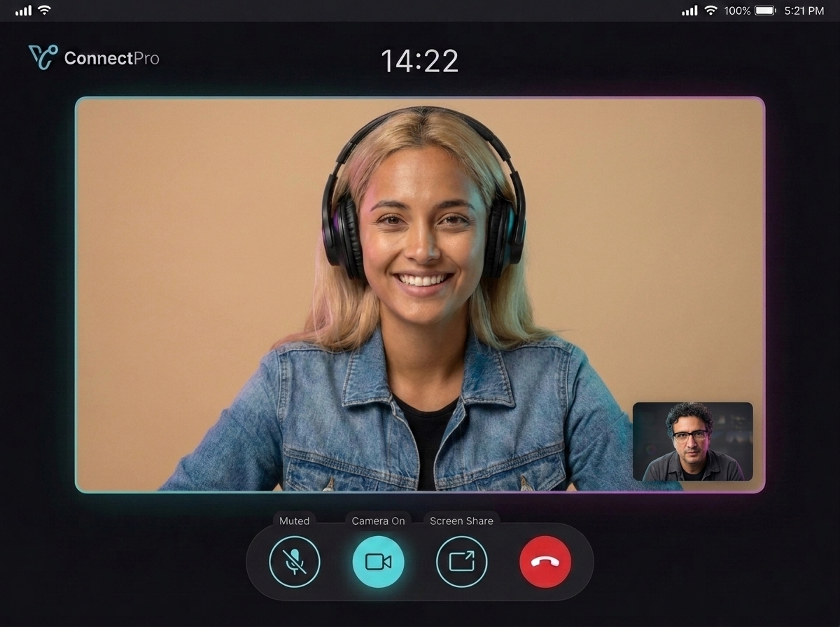
Task: Click the right cellular signal bars
Action: [x=689, y=10]
